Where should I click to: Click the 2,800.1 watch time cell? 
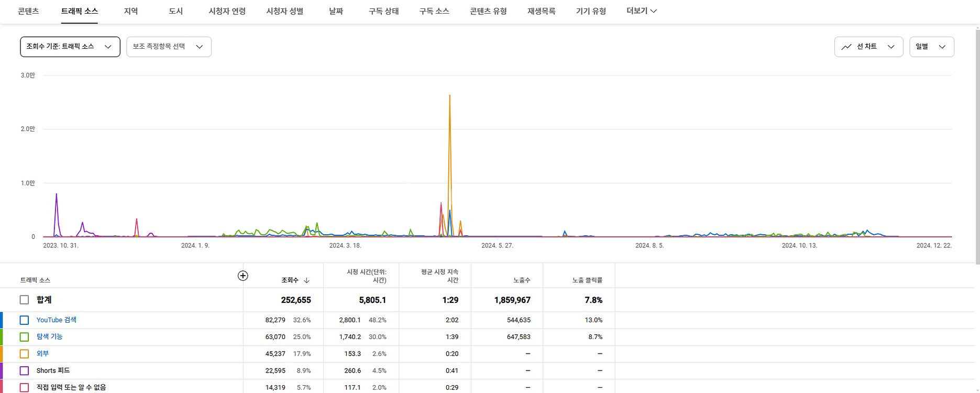350,320
